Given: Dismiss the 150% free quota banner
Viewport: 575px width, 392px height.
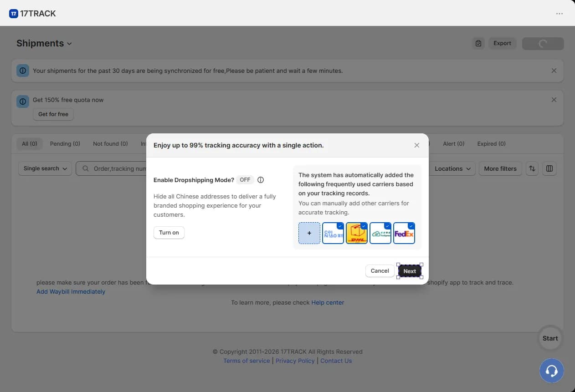Looking at the screenshot, I should [554, 100].
